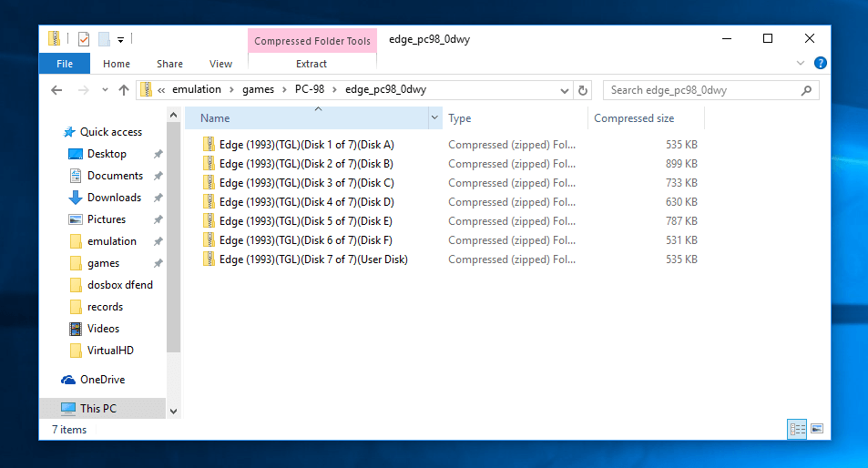The image size is (868, 468).
Task: Switch to the View ribbon tab
Action: click(220, 64)
